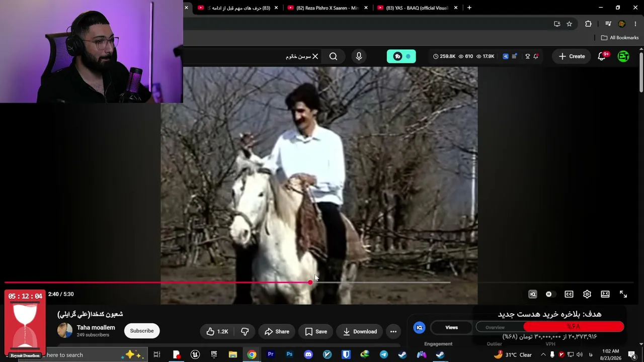644x362 pixels.
Task: Dislike the video
Action: pyautogui.click(x=245, y=331)
